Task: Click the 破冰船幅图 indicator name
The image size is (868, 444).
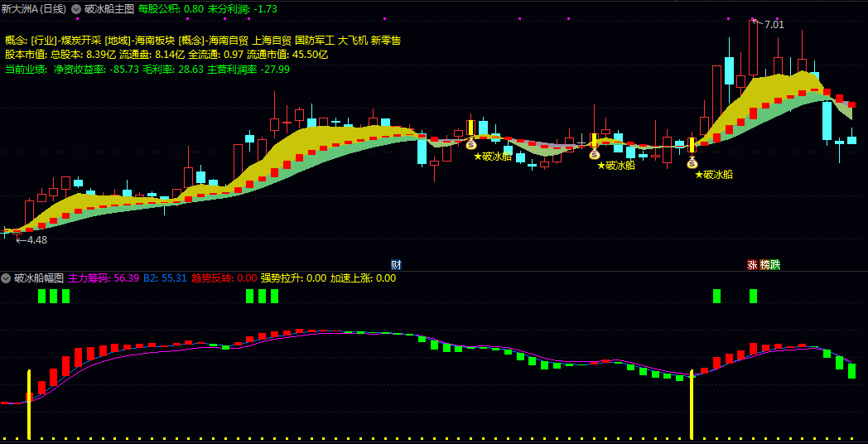Action: click(39, 278)
